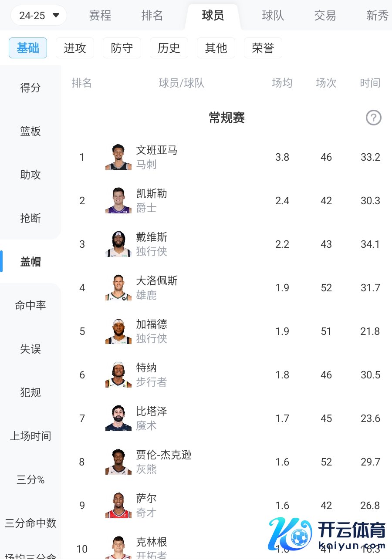The width and height of the screenshot is (392, 560).
Task: Open 命中率 rankings from sidebar
Action: [30, 305]
